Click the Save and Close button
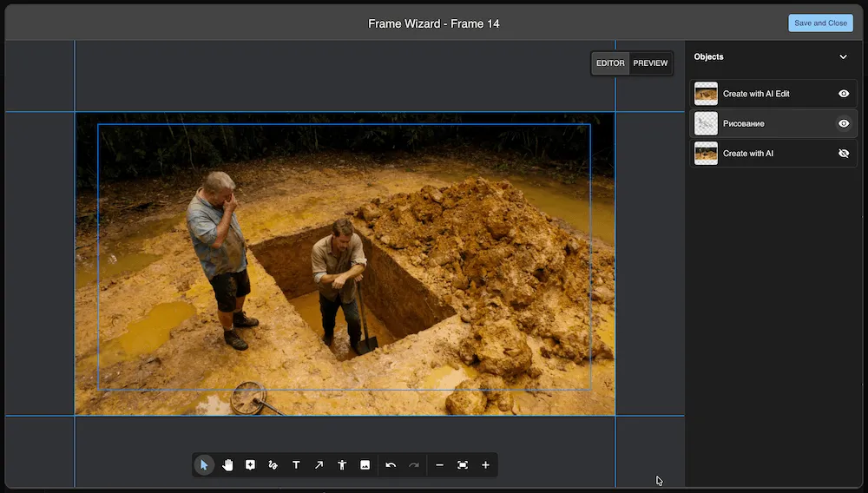The height and width of the screenshot is (493, 868). click(820, 23)
